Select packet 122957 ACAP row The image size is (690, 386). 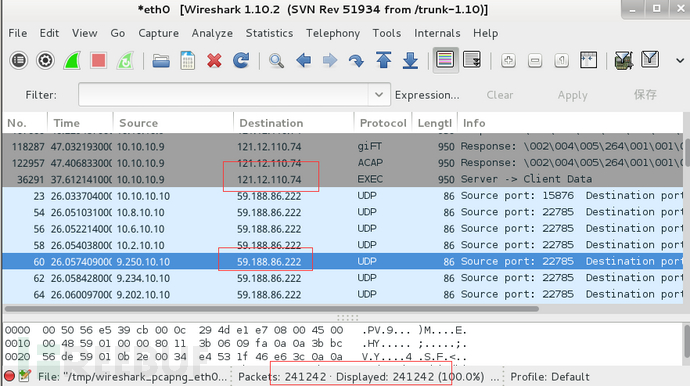click(343, 163)
